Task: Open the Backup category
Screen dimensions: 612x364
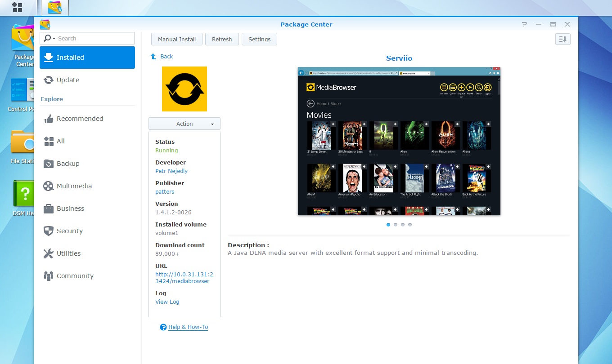Action: point(87,164)
